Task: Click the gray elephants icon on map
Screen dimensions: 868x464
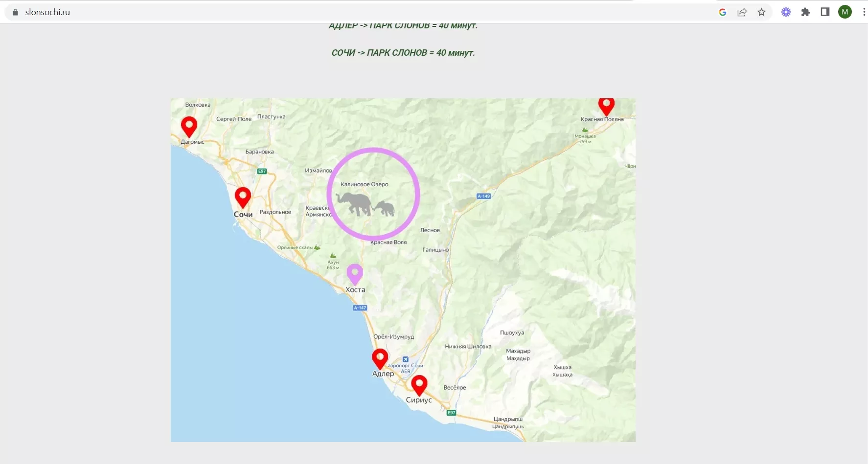Action: 365,204
